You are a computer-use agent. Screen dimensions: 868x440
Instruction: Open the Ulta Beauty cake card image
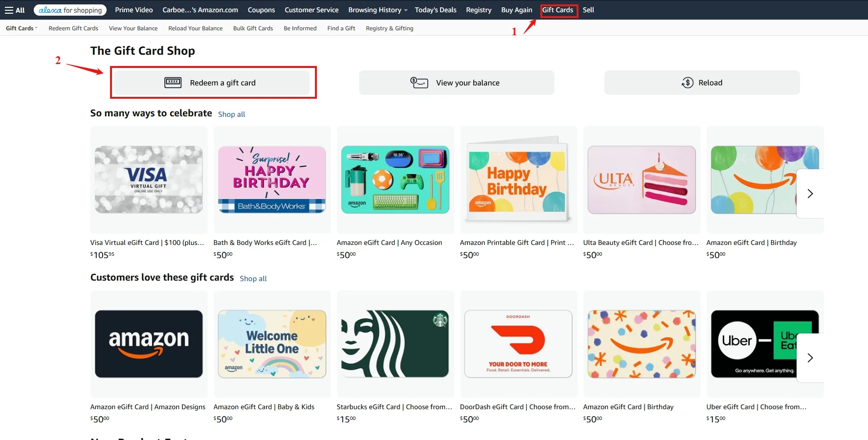642,179
